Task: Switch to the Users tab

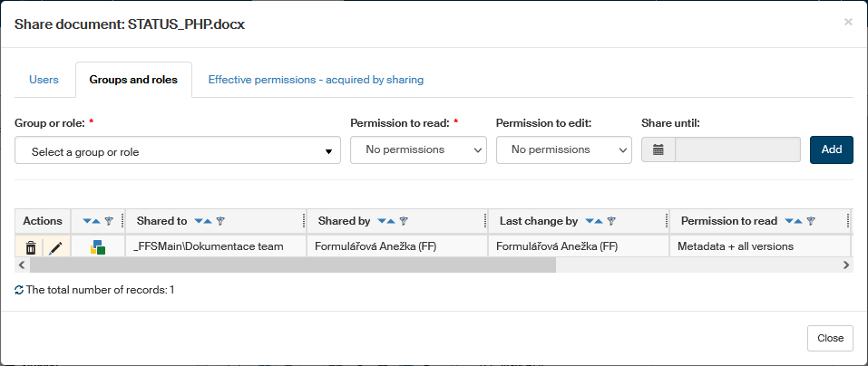Action: (x=44, y=80)
